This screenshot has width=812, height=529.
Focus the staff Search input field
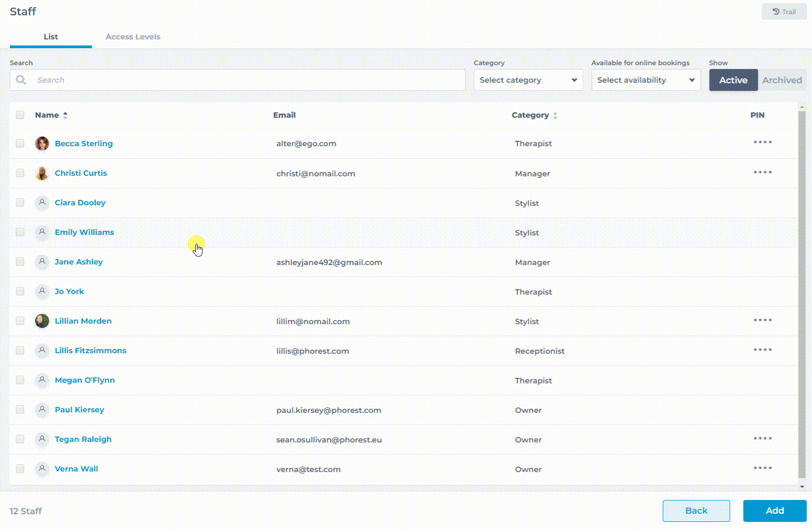pyautogui.click(x=237, y=80)
